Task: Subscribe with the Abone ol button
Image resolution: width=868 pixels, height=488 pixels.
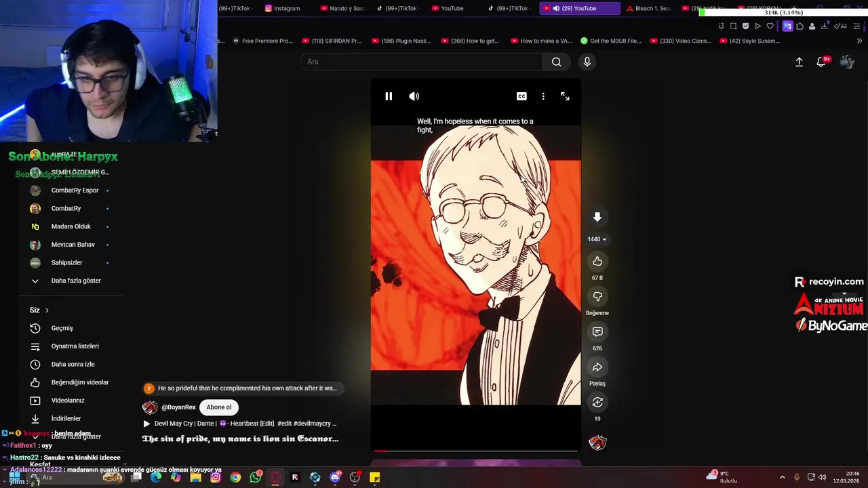Action: click(219, 407)
